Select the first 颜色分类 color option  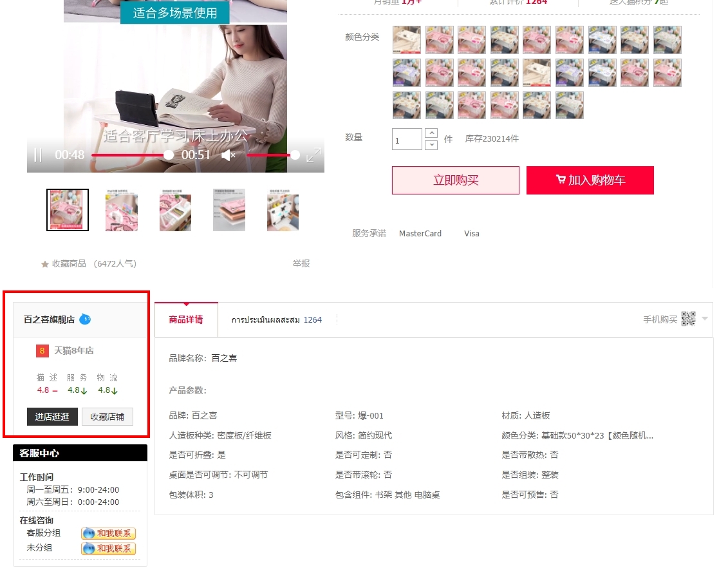click(x=407, y=40)
